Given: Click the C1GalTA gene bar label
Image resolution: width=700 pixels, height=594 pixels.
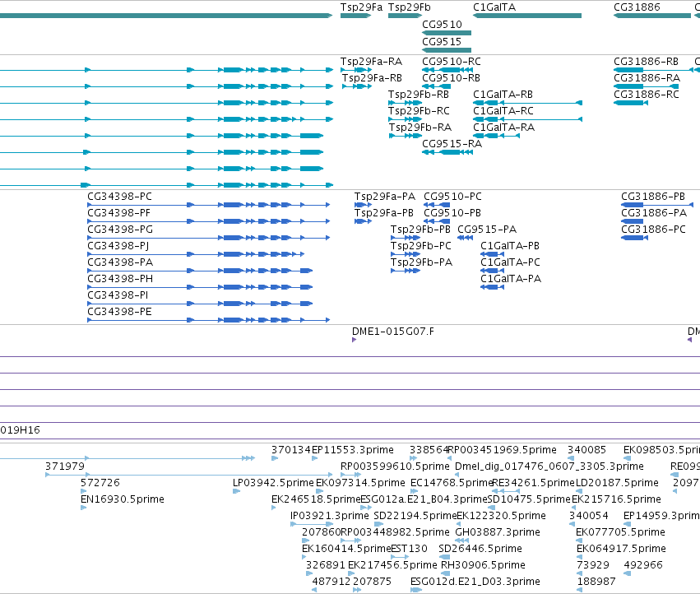Looking at the screenshot, I should coord(494,7).
